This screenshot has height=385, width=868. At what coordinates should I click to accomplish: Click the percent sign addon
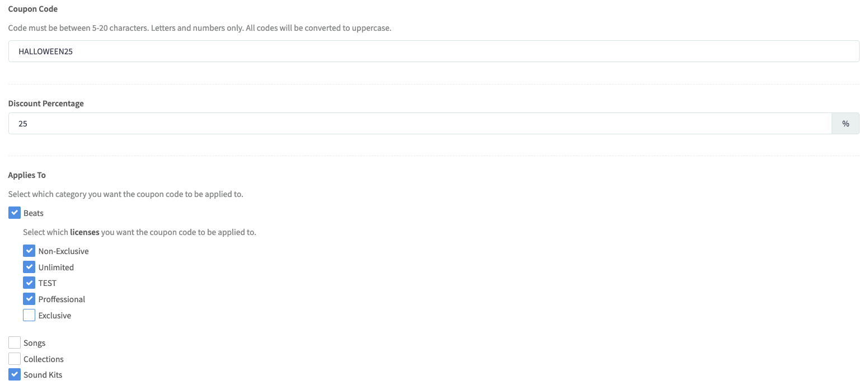(x=846, y=124)
